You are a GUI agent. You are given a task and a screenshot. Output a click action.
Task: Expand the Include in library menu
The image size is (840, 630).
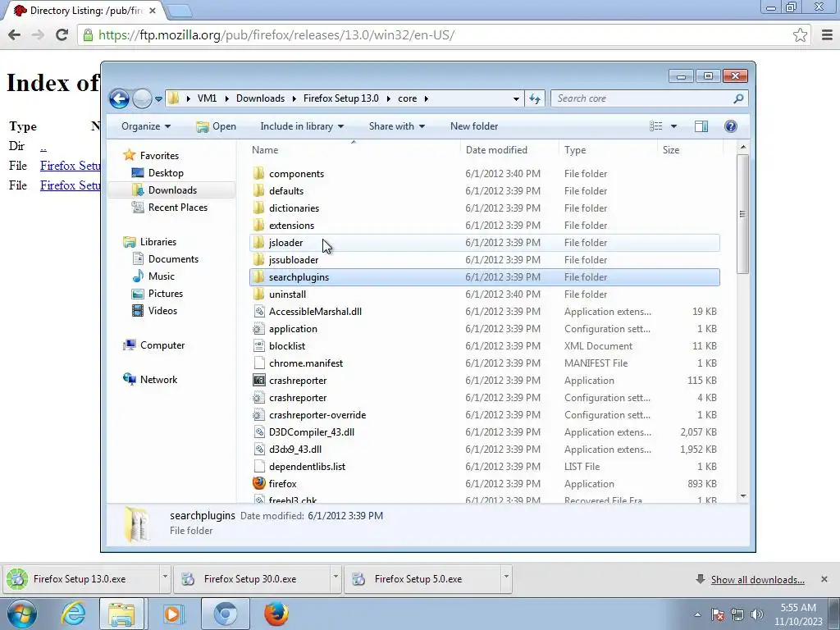[302, 126]
